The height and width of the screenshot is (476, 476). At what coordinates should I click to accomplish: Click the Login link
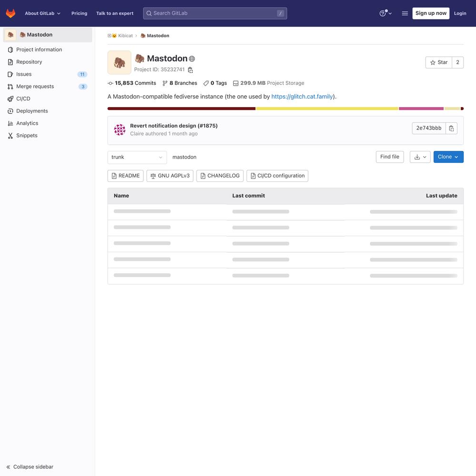click(460, 13)
